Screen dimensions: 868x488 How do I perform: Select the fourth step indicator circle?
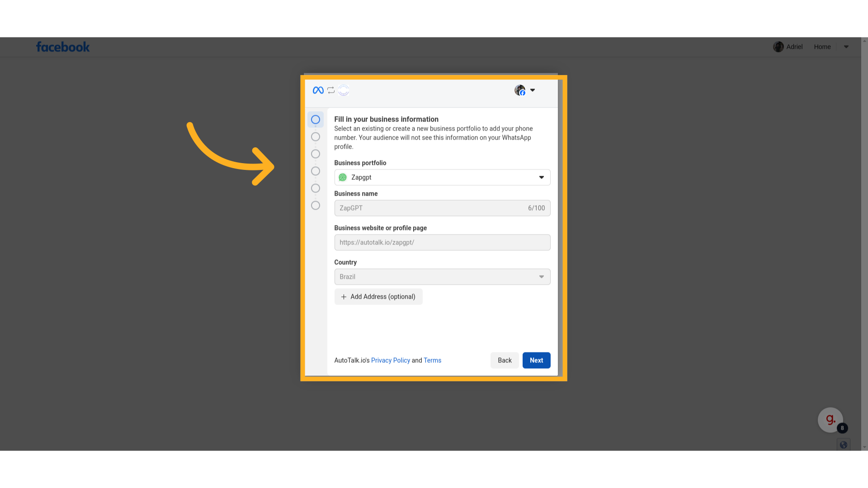click(316, 171)
